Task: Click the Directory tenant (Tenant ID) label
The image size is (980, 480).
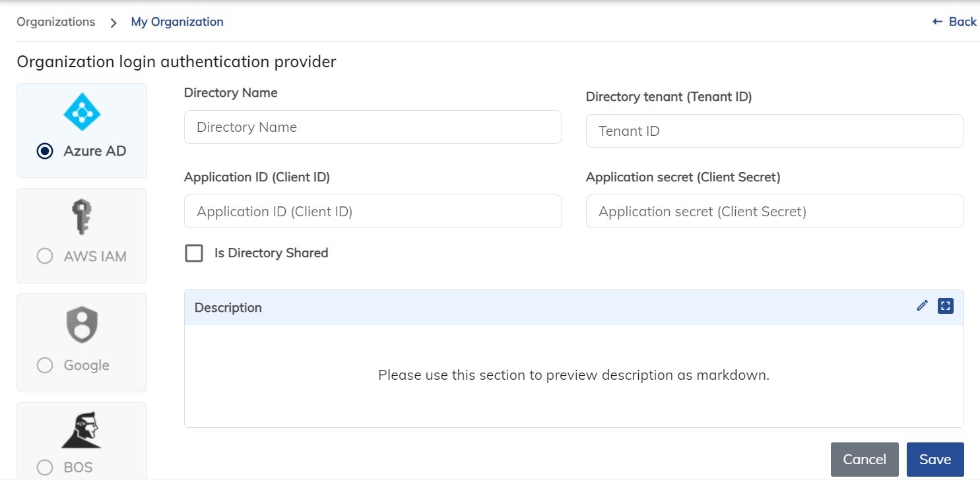Action: 669,97
